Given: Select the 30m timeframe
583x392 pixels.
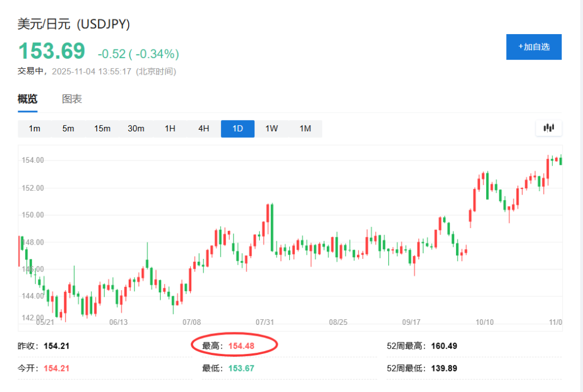Looking at the screenshot, I should [x=136, y=129].
